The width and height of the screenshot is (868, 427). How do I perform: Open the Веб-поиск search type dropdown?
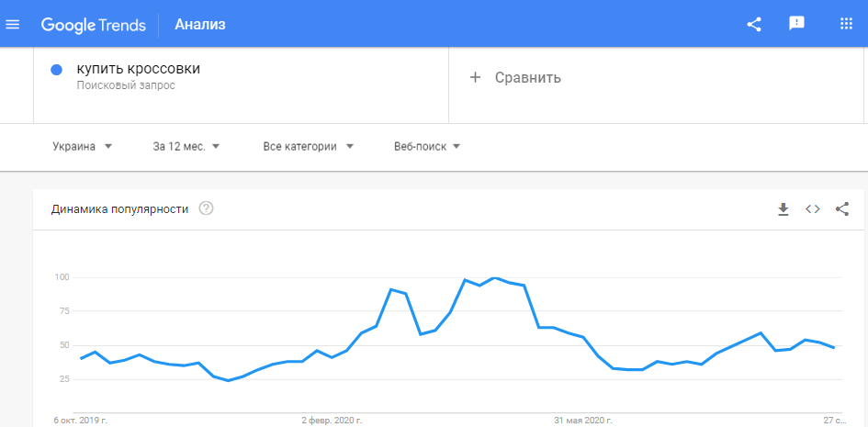coord(427,147)
